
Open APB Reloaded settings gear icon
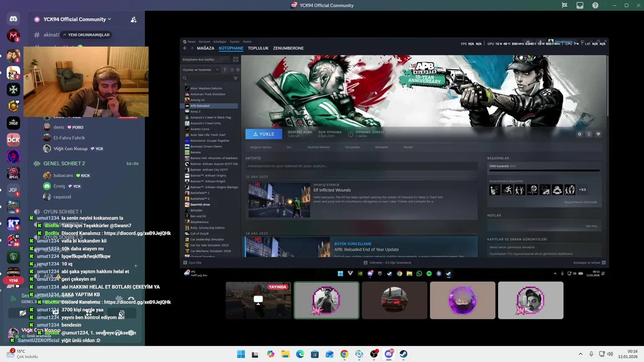pos(580,134)
